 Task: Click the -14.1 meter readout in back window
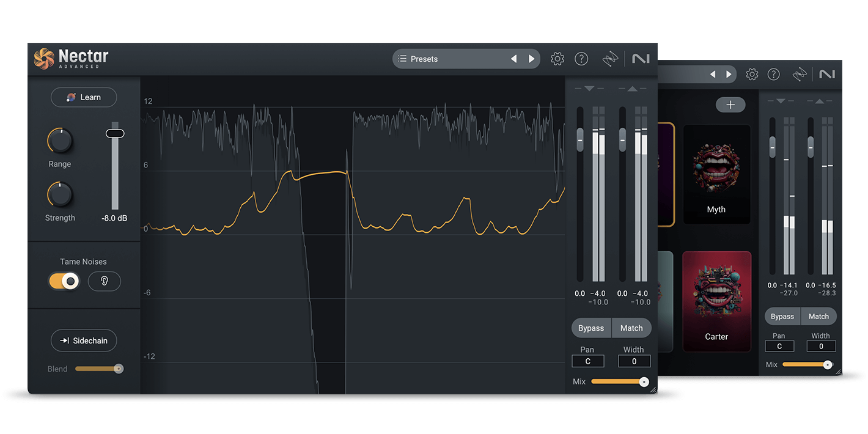790,285
